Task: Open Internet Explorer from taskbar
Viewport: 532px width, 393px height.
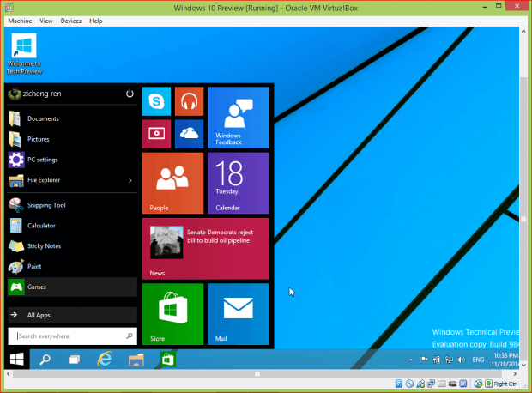Action: 105,359
